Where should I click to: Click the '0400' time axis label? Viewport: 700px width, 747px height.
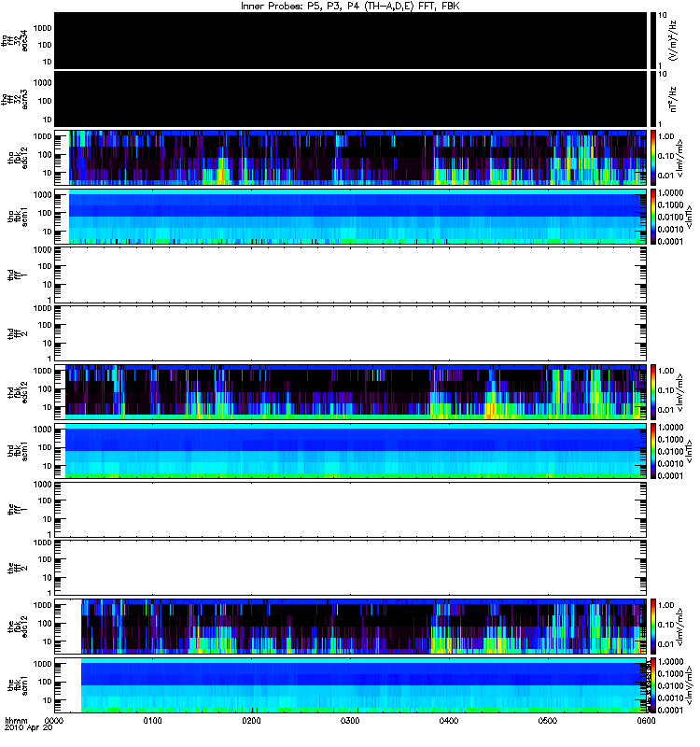point(449,720)
